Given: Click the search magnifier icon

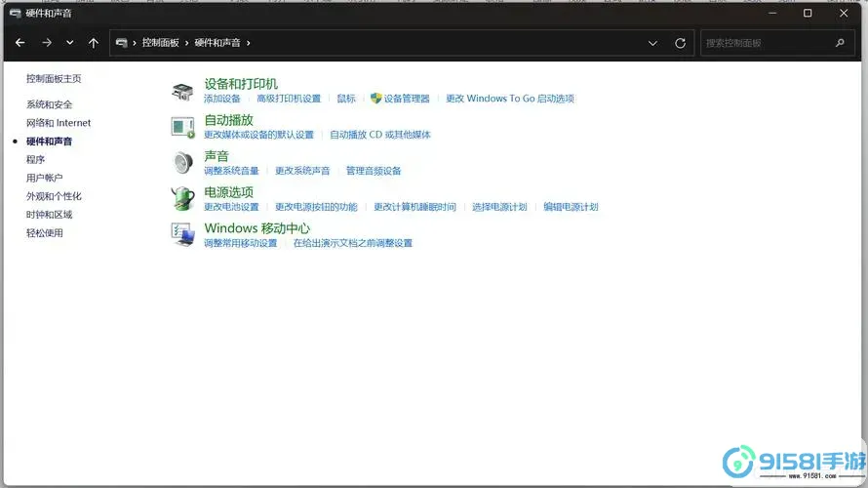Looking at the screenshot, I should click(840, 43).
